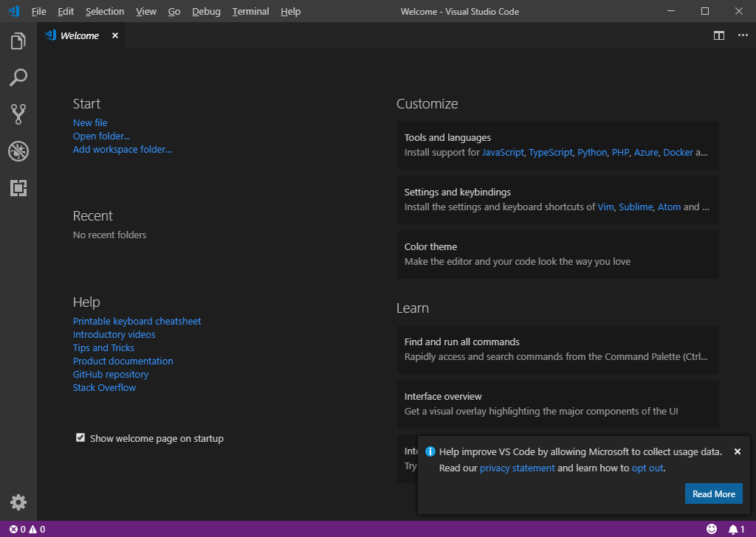The width and height of the screenshot is (756, 537).
Task: Open the Manage gear menu
Action: click(x=18, y=502)
